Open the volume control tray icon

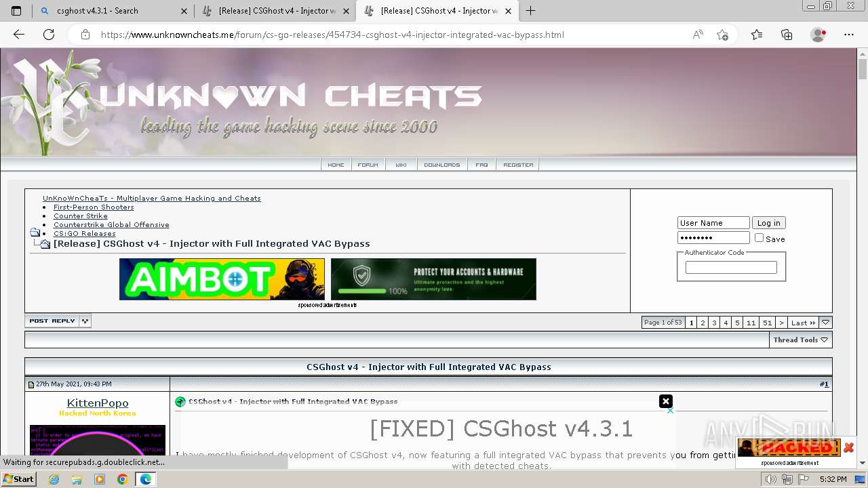(771, 479)
